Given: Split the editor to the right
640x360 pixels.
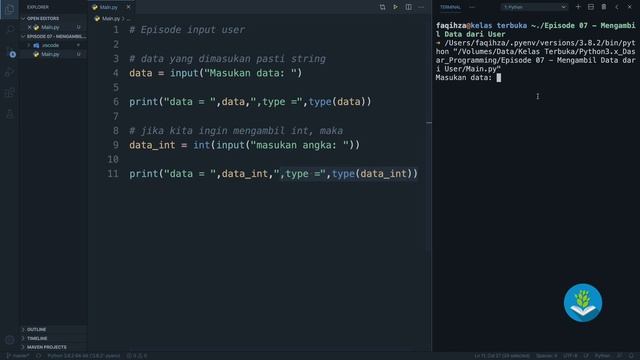Looking at the screenshot, I should click(x=409, y=7).
